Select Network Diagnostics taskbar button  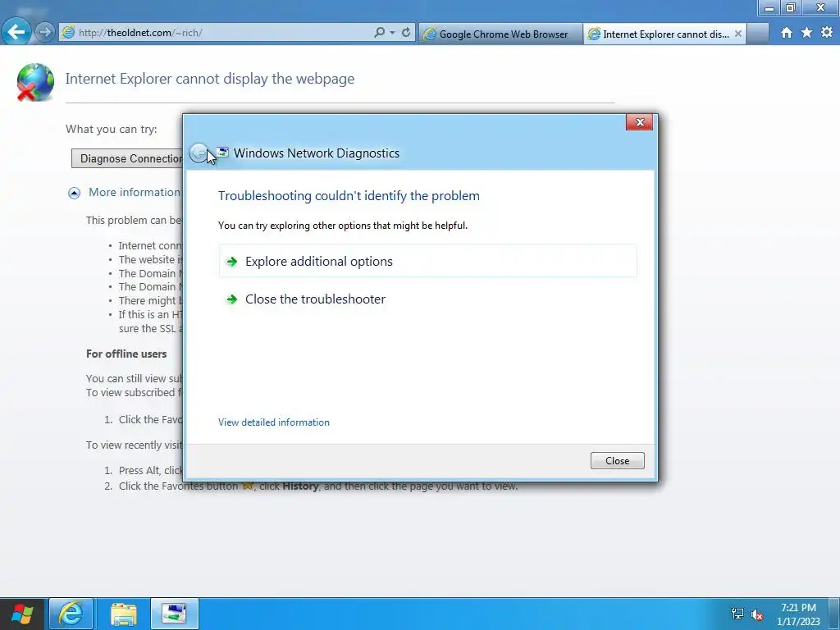tap(175, 614)
